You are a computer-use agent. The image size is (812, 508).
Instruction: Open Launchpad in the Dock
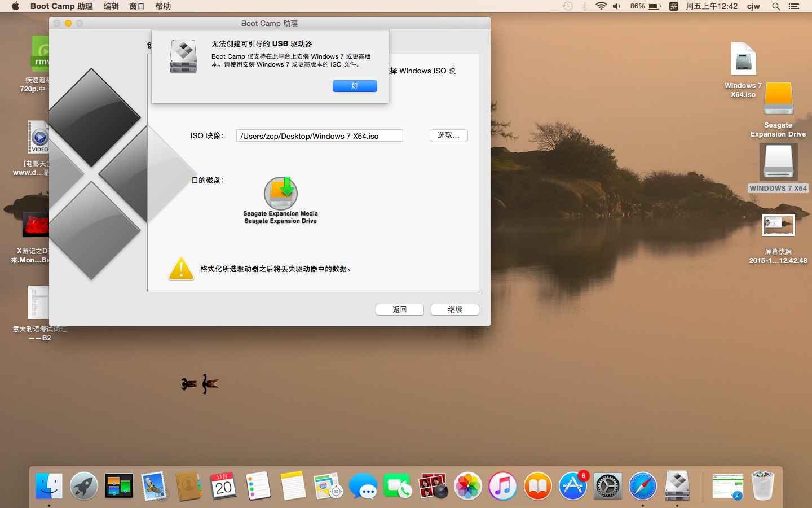pos(84,485)
